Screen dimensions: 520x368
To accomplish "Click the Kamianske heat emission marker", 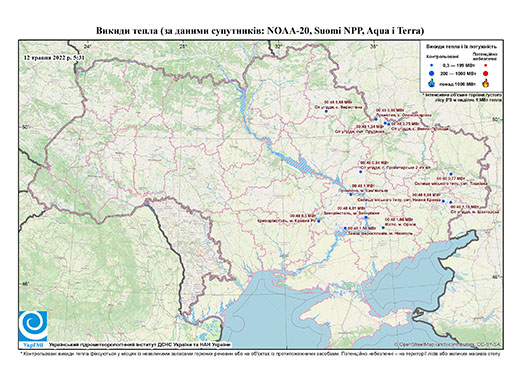I will pos(351,194).
